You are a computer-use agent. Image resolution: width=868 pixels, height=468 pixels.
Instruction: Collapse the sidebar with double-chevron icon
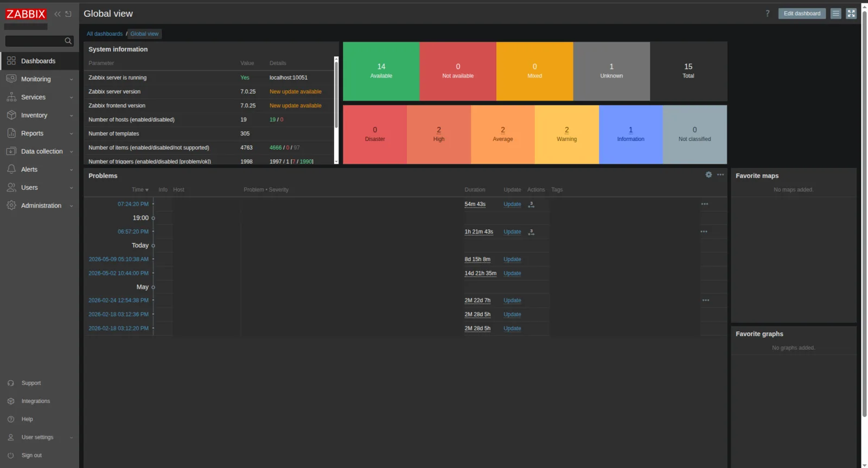click(58, 14)
